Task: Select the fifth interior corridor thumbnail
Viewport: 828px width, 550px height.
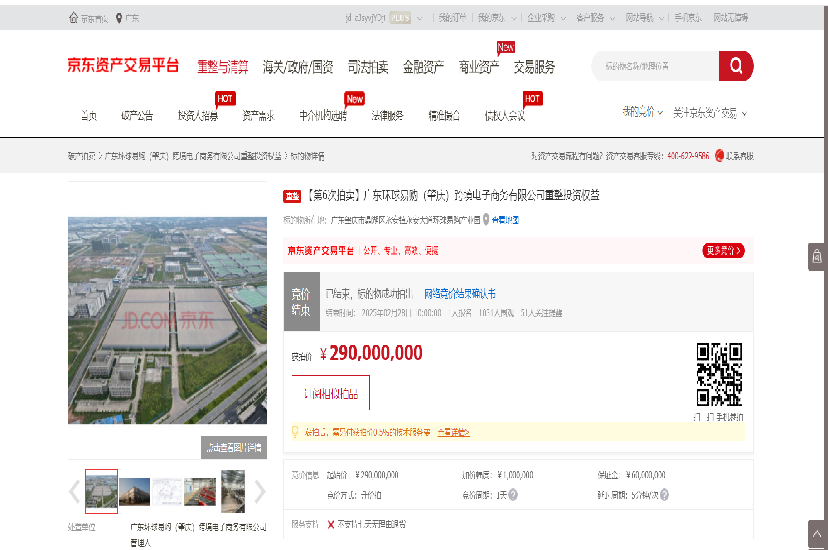Action: (x=233, y=491)
